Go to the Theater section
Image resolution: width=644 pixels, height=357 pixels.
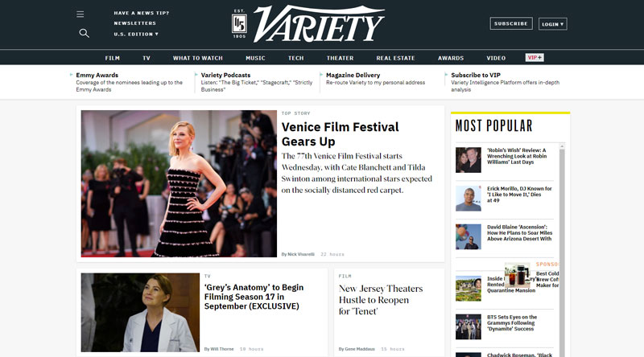coord(340,58)
